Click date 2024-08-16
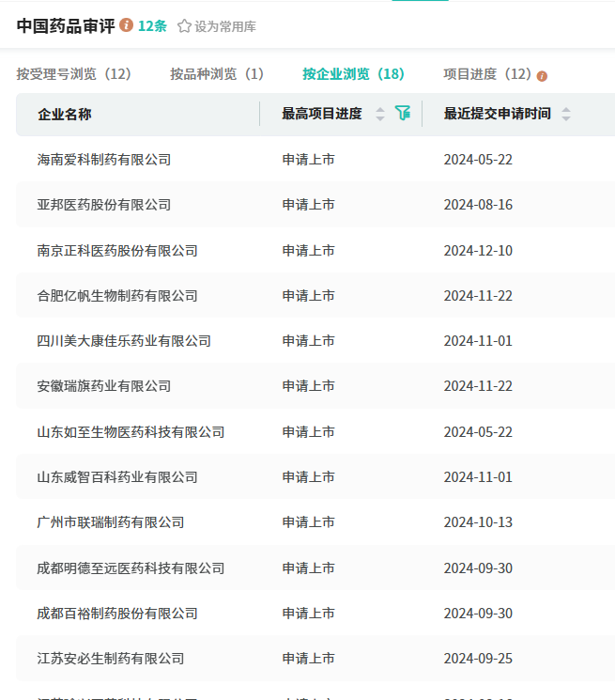Screen dimensions: 615x700 [x=478, y=205]
